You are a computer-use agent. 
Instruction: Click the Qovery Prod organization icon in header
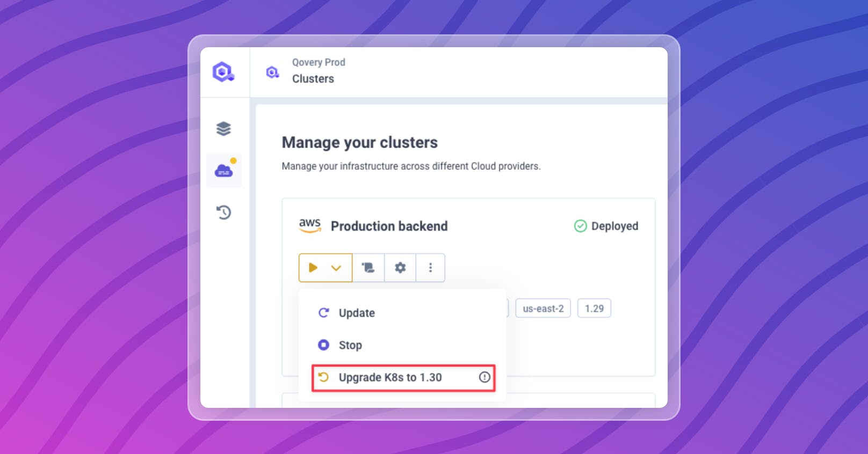point(273,72)
